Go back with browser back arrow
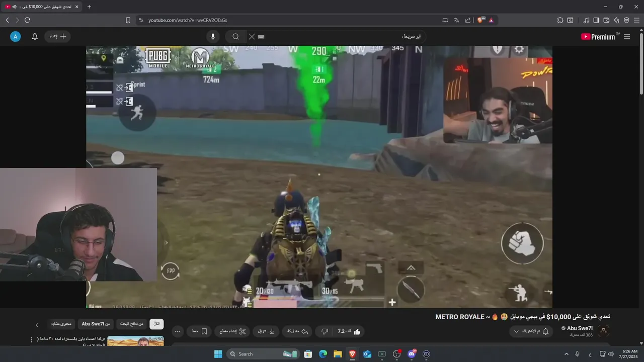This screenshot has height=362, width=644. pos(7,20)
